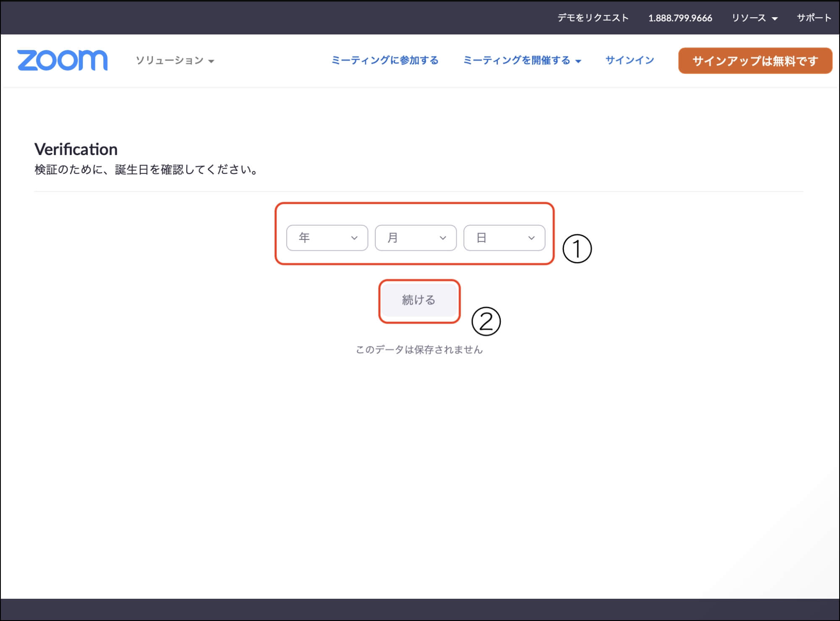
Task: Click the phone number 1.888.799.9666
Action: [680, 18]
